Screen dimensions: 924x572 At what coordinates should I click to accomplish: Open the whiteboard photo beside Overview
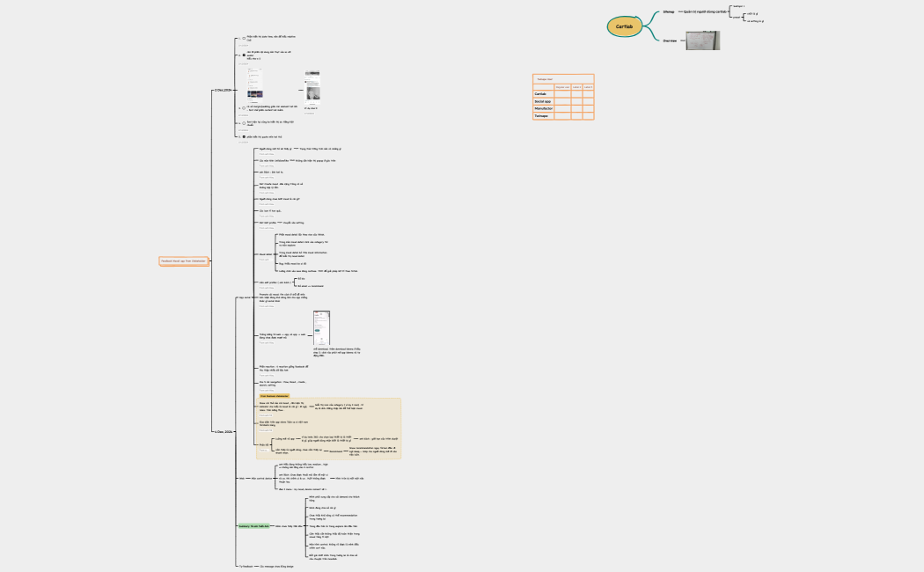[702, 40]
